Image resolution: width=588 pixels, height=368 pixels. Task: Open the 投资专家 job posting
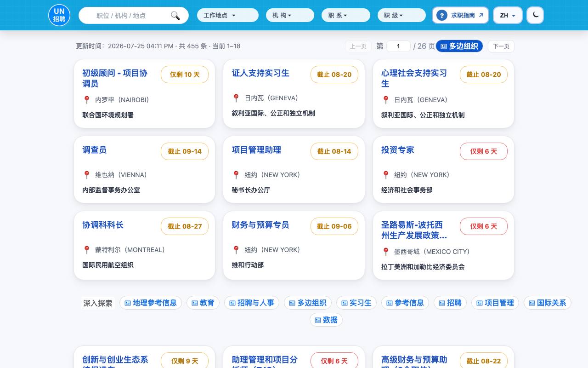(x=398, y=150)
